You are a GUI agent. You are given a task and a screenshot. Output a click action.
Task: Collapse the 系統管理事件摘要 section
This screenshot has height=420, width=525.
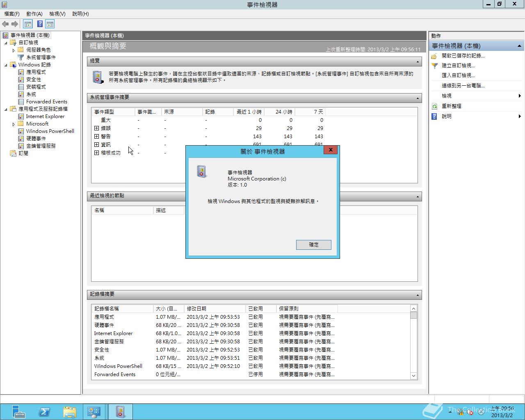click(x=418, y=98)
